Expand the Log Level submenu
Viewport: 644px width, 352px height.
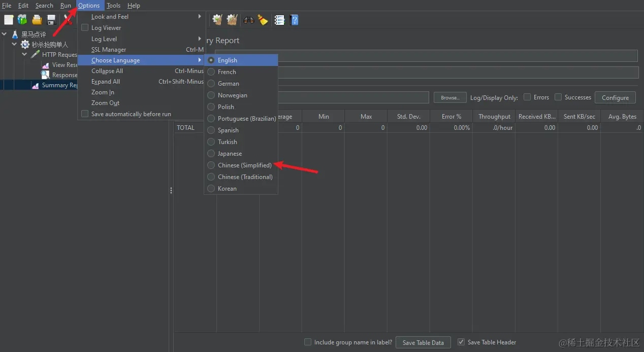(x=141, y=39)
